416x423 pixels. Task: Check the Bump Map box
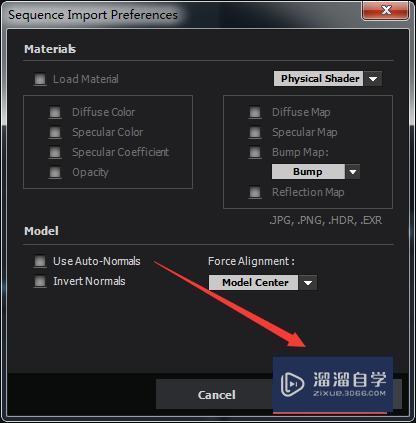coord(255,152)
